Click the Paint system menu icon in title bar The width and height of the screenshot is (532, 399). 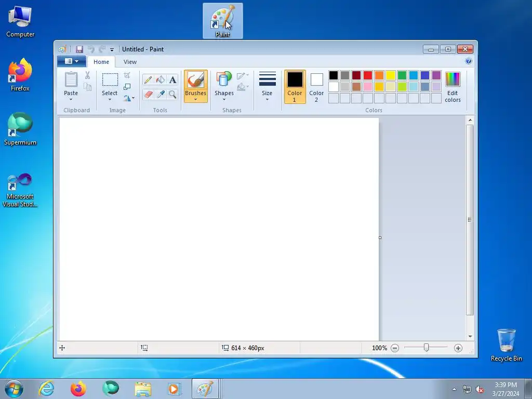[x=62, y=49]
